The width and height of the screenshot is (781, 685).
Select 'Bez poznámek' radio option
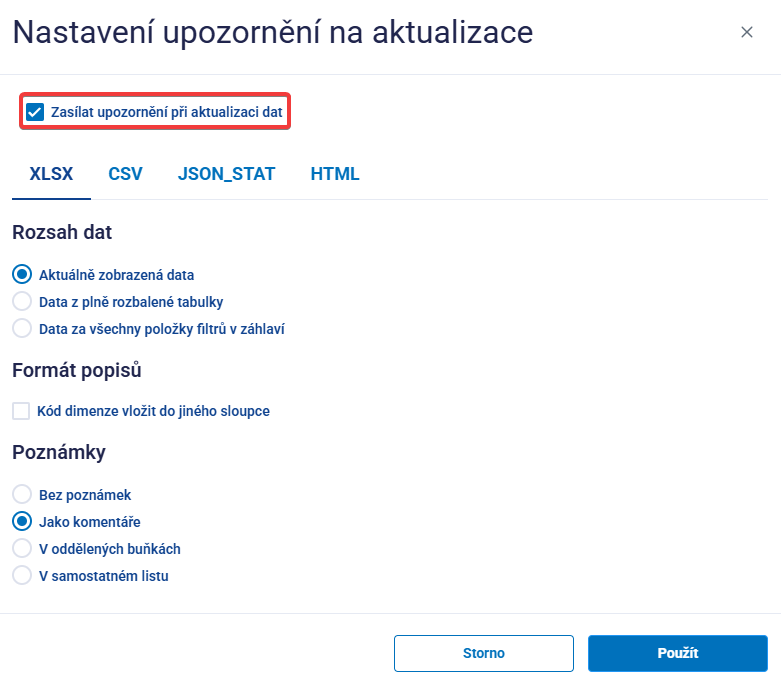point(22,495)
